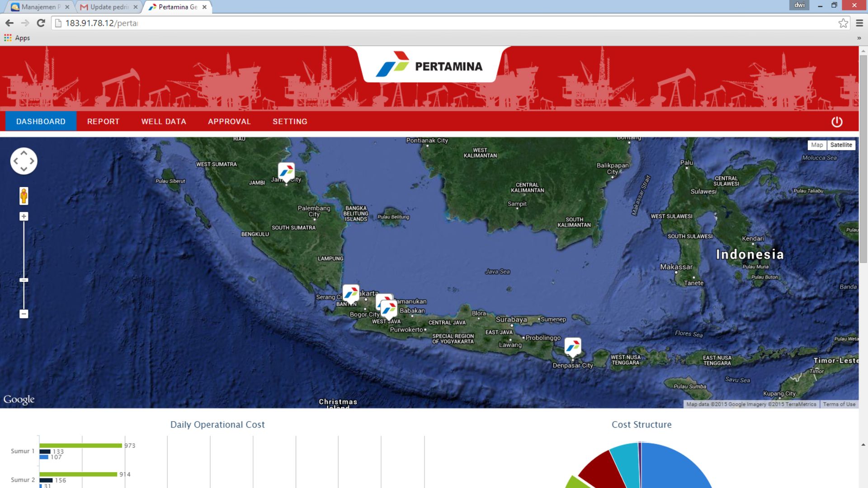Open the Apps bookmarks shortcut
The width and height of the screenshot is (868, 488).
(17, 38)
